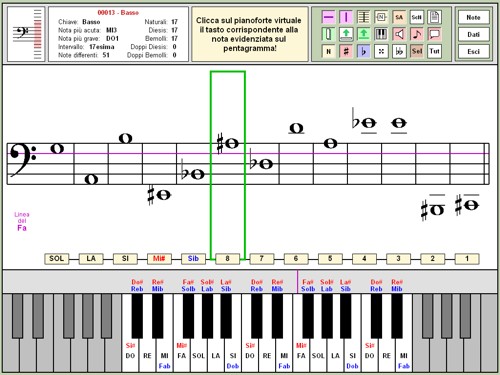This screenshot has width=500, height=375.
Task: Click the double sharp (x) button
Action: tap(381, 51)
